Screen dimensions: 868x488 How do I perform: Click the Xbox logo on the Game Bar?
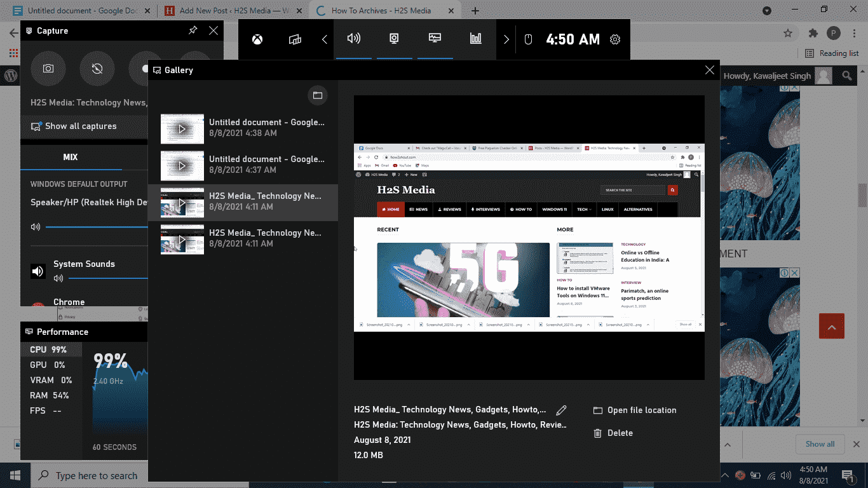257,39
